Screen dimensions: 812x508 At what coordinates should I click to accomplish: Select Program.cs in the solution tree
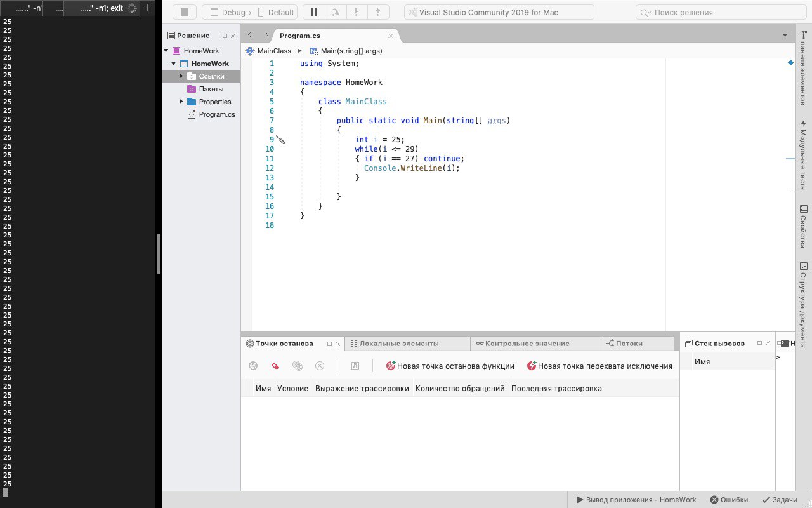tap(216, 114)
